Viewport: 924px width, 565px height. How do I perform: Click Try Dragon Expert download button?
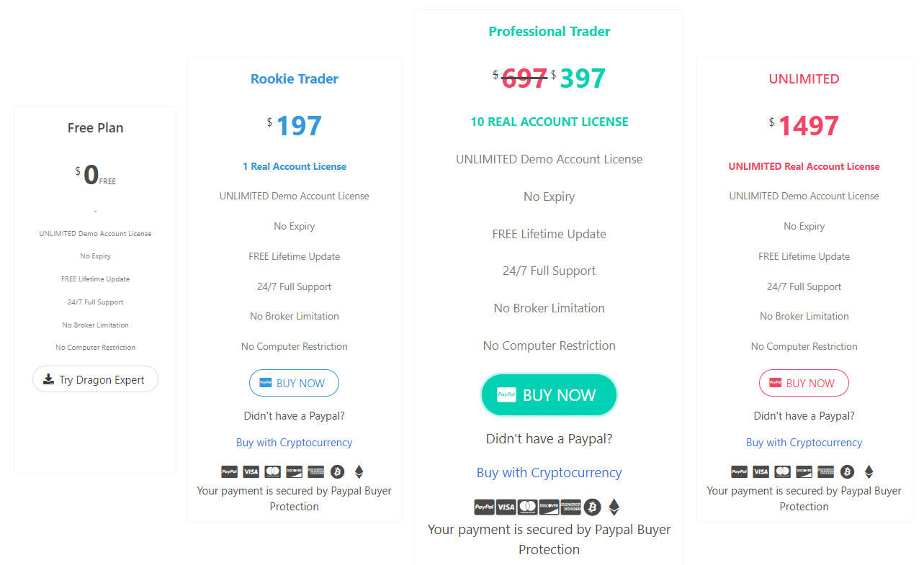[95, 379]
